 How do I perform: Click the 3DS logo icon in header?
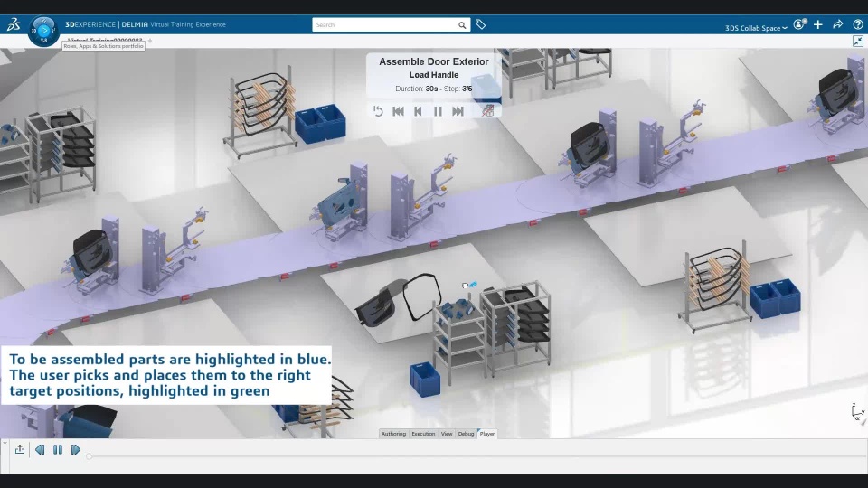click(x=14, y=24)
